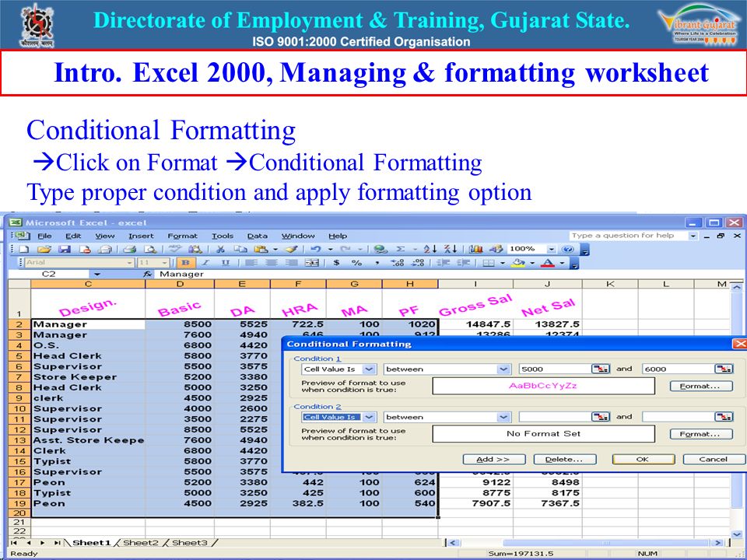Open Microsoft Excel Help with the question-mark icon
The height and width of the screenshot is (560, 747).
567,249
